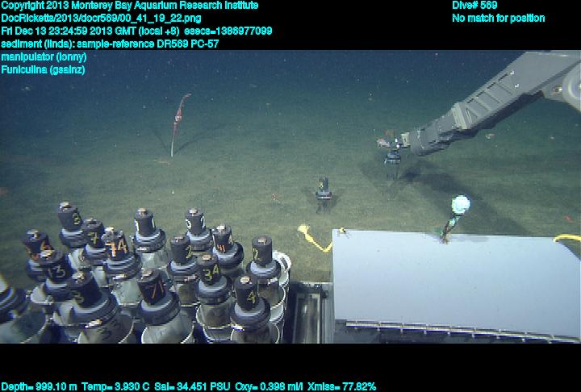Click the round teal-capped marker on the lid
Viewport: 581px width, 392px height.
[460, 203]
